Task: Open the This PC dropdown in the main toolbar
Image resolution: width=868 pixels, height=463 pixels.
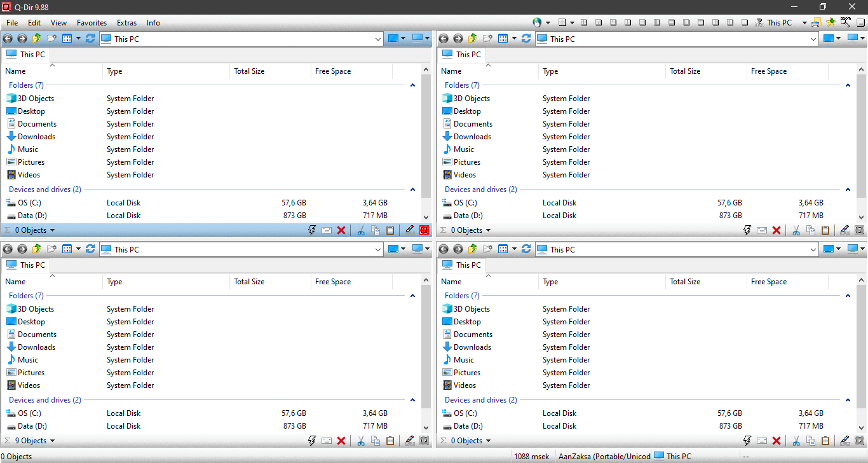Action: pyautogui.click(x=804, y=22)
